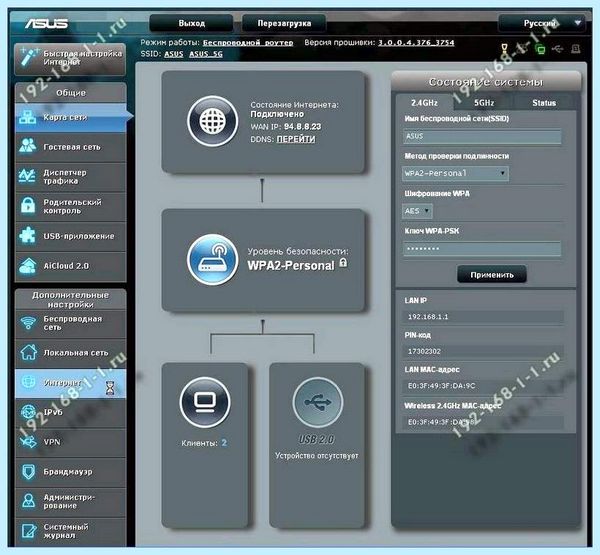The height and width of the screenshot is (555, 600).
Task: Click the Состояние системы panel header
Action: tap(486, 82)
